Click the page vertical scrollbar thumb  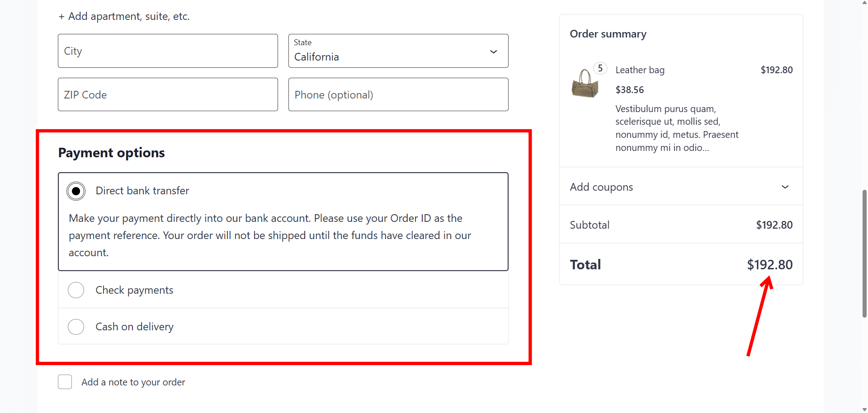[864, 253]
